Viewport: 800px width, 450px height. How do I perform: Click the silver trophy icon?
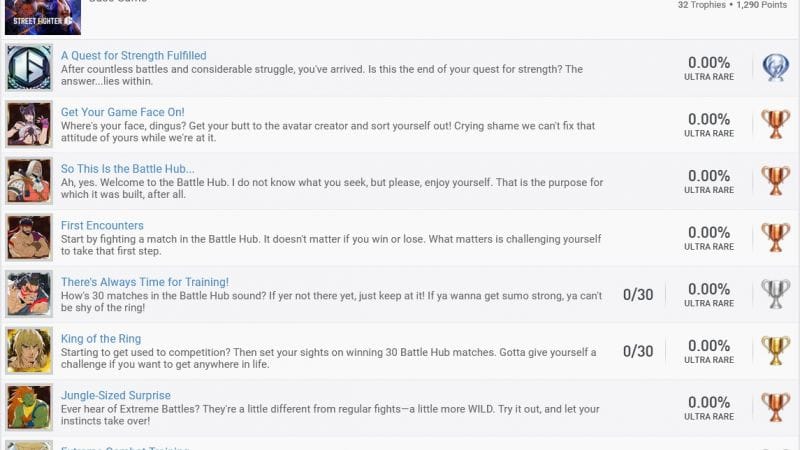coord(776,294)
